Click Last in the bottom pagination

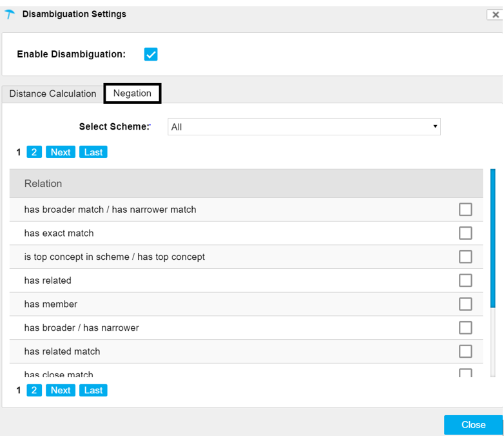point(93,390)
